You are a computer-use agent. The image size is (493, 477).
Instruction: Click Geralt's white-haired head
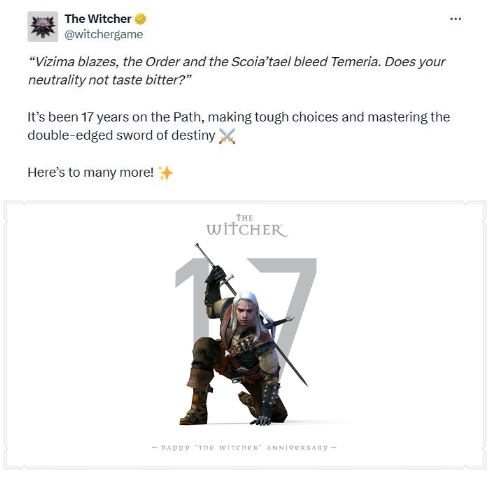pos(246,310)
